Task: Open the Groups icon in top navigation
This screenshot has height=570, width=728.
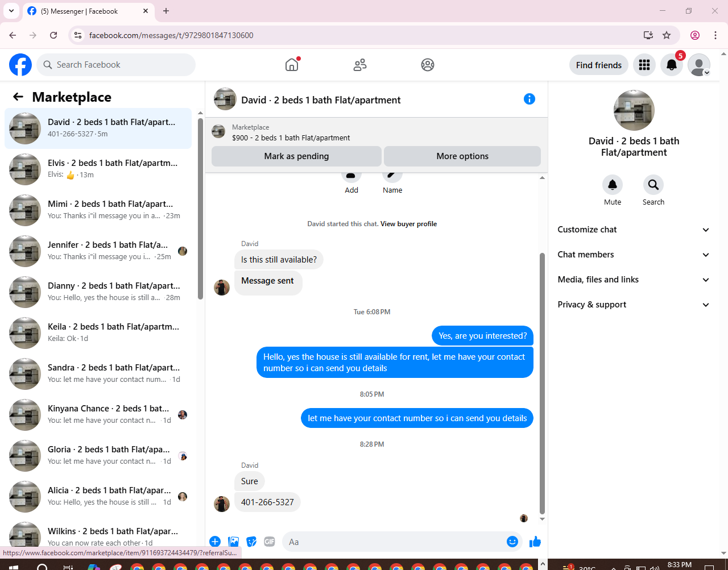Action: (x=428, y=65)
